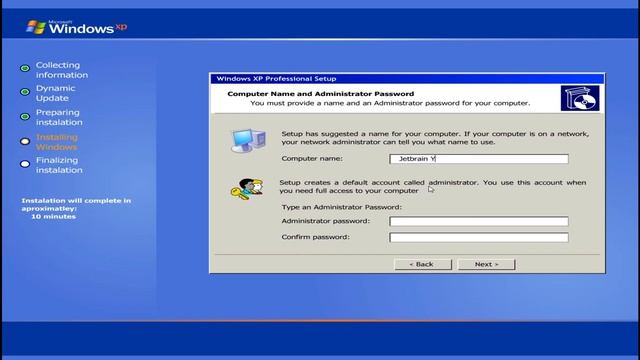Viewport: 640px width, 360px height.
Task: Click the 'Dynamic Update' step text
Action: pyautogui.click(x=56, y=93)
